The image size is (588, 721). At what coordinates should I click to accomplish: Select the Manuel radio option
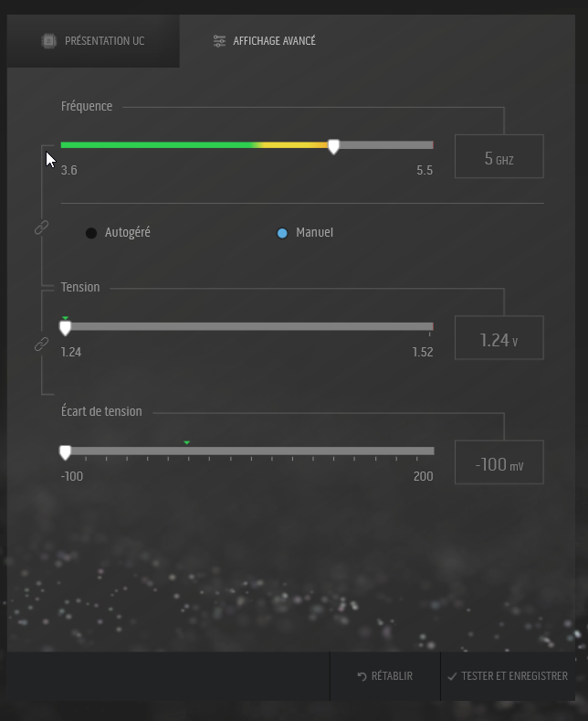[282, 233]
